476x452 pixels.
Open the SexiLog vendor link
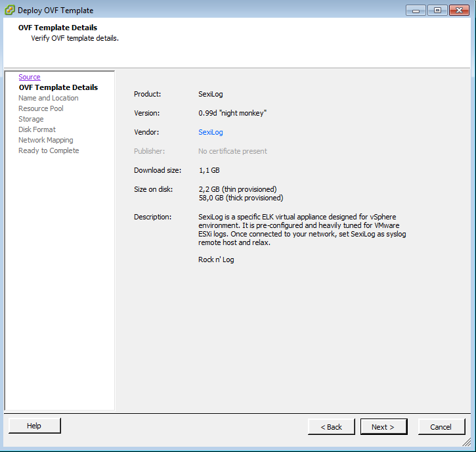pyautogui.click(x=210, y=132)
